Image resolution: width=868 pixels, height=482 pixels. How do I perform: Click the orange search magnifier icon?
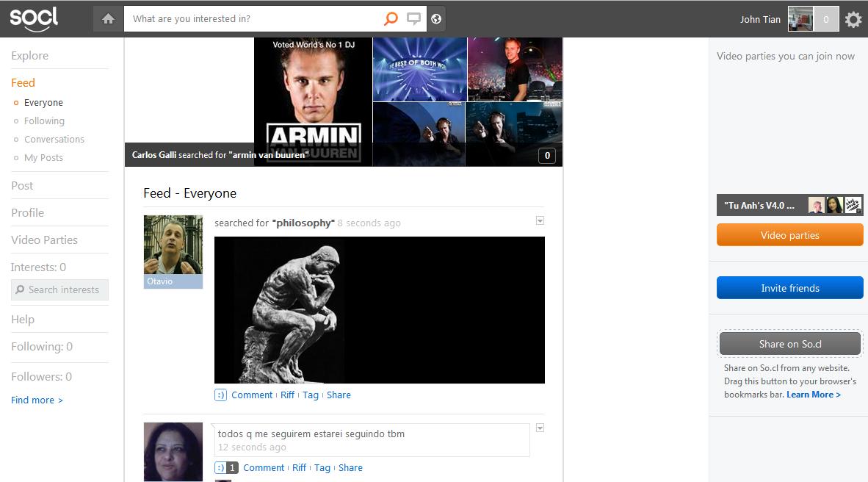391,19
